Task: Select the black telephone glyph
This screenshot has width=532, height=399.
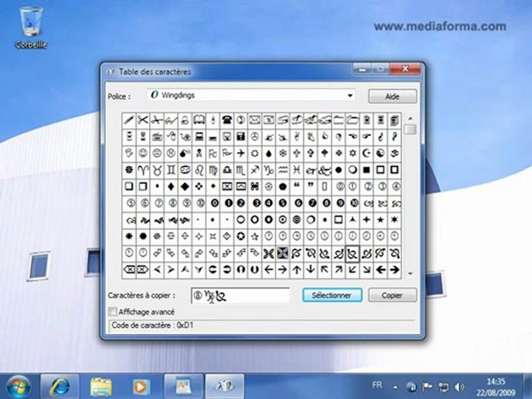Action: (227, 120)
